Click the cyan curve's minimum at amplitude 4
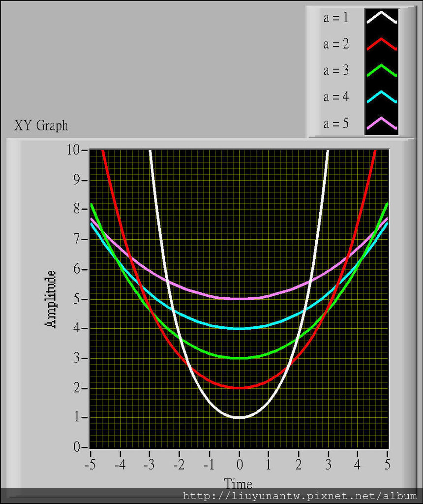This screenshot has width=423, height=504. (239, 328)
